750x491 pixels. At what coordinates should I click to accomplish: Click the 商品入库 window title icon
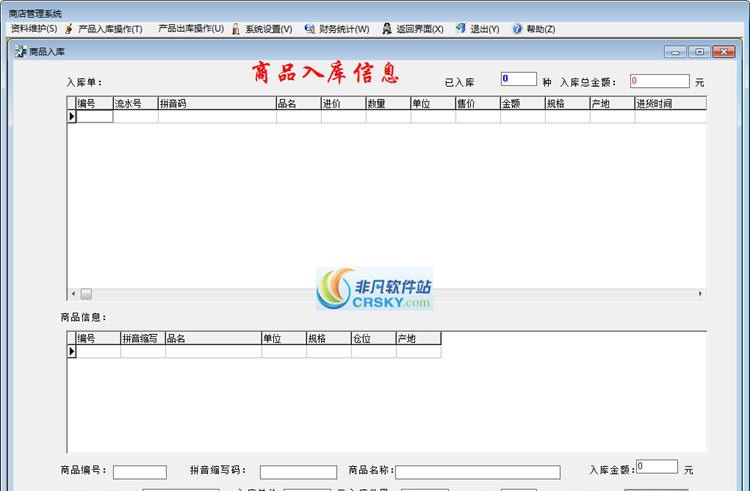[20, 51]
